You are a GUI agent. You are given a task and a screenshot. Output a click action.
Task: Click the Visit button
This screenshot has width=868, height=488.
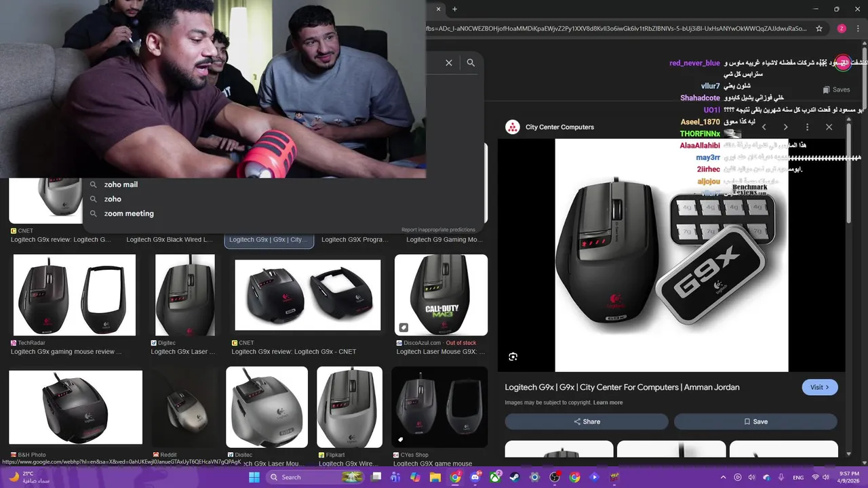coord(820,387)
